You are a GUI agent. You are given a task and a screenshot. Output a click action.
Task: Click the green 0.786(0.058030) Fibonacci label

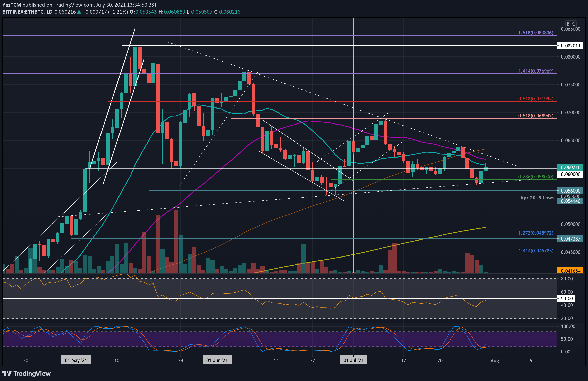click(536, 177)
